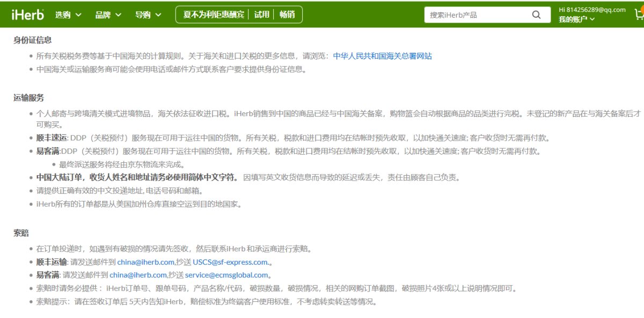Screen dimensions: 644x318
Task: Click the bold 中国大陆订单 sentence
Action: point(137,177)
